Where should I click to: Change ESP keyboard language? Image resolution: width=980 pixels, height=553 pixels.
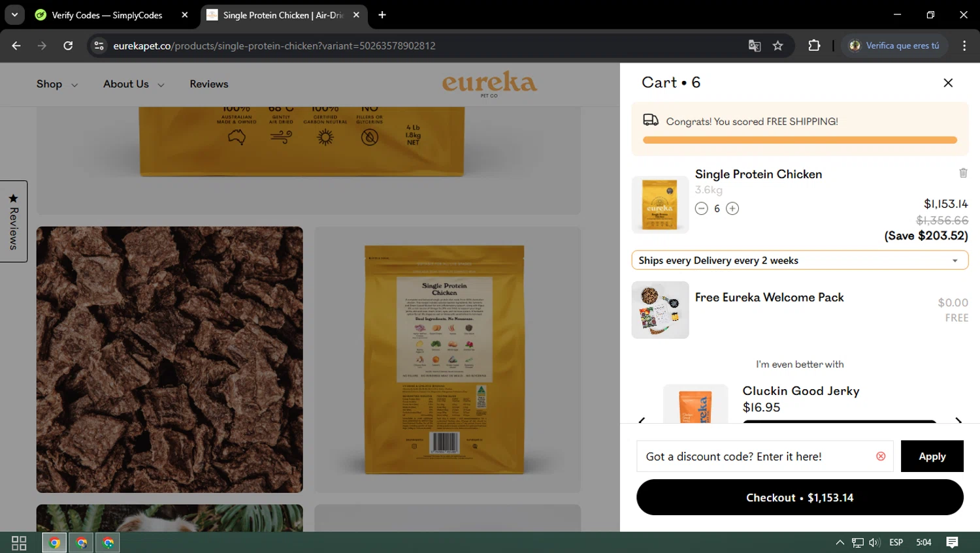tap(896, 543)
